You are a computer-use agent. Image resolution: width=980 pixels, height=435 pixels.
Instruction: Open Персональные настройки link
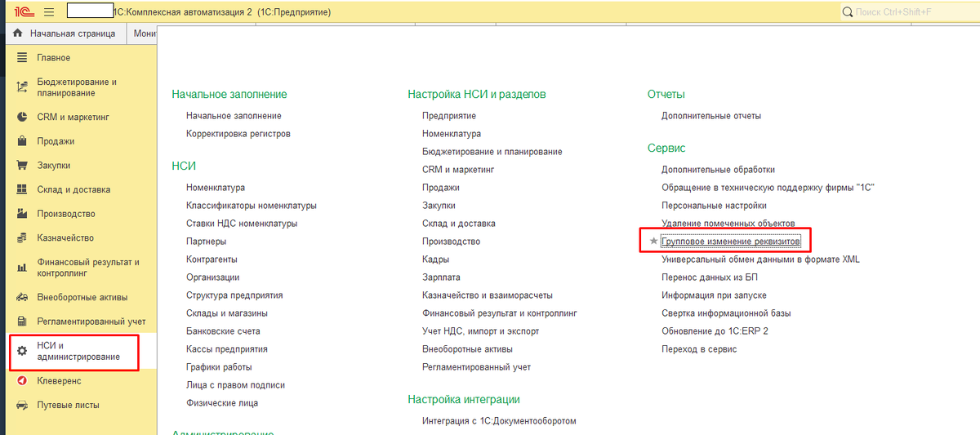[x=714, y=206]
